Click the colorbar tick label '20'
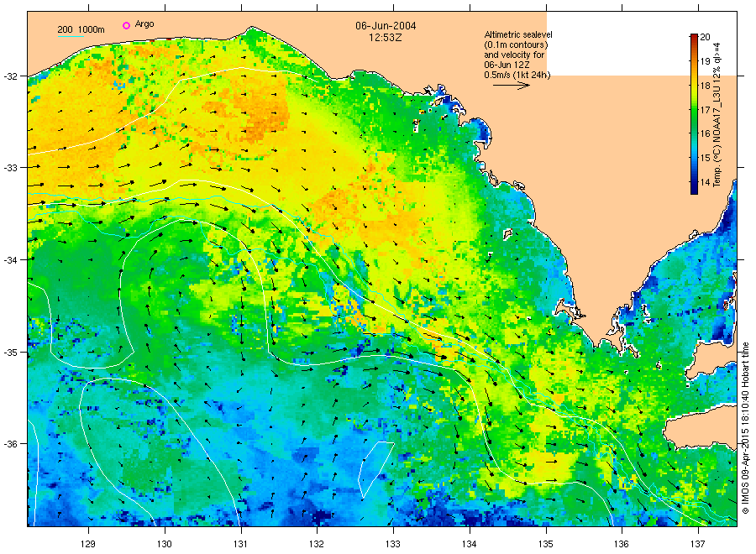 click(x=705, y=37)
